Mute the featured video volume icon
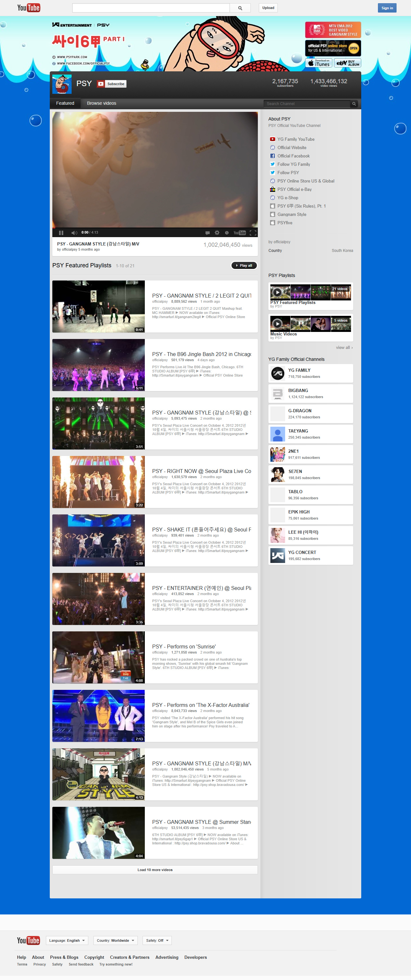This screenshot has height=980, width=411. tap(74, 232)
